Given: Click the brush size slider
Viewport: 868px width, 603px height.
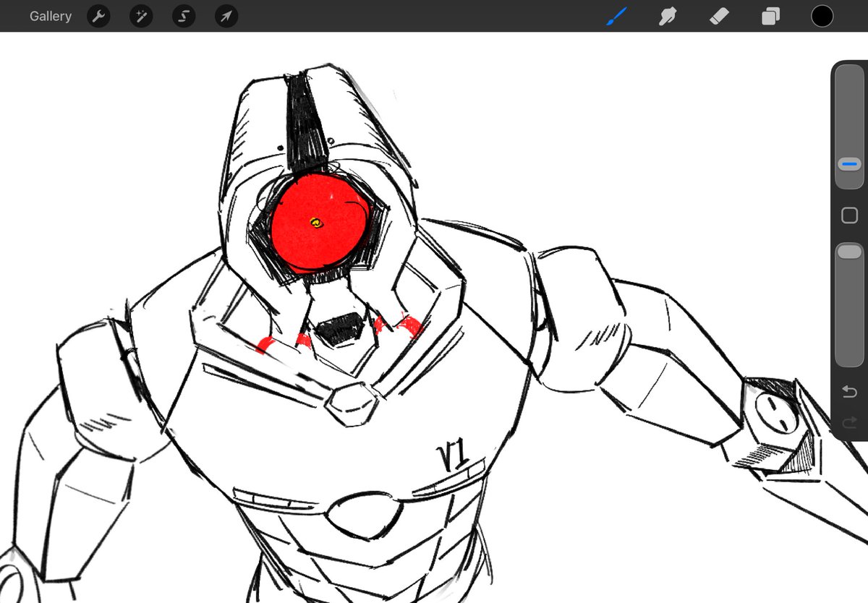Looking at the screenshot, I should pos(849,127).
